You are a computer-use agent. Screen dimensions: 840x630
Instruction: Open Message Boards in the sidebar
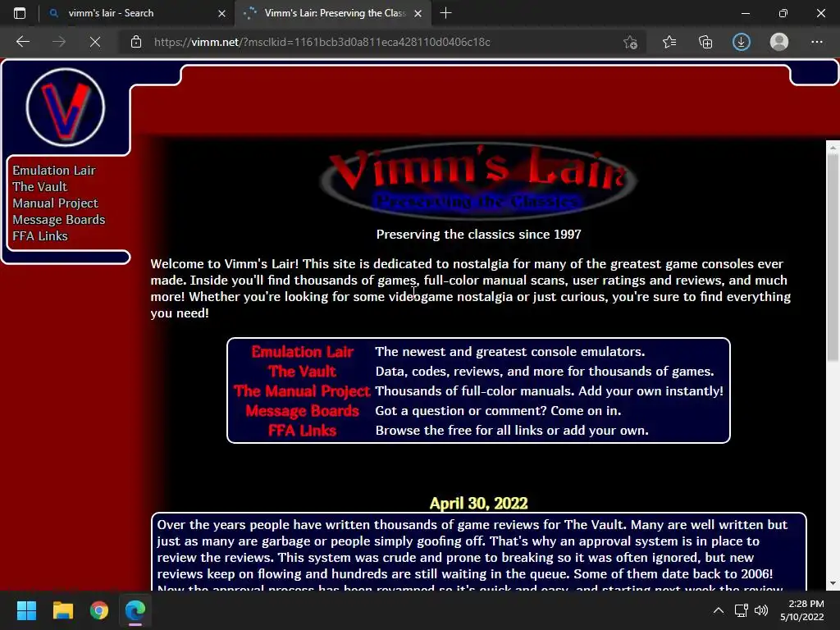pyautogui.click(x=59, y=220)
